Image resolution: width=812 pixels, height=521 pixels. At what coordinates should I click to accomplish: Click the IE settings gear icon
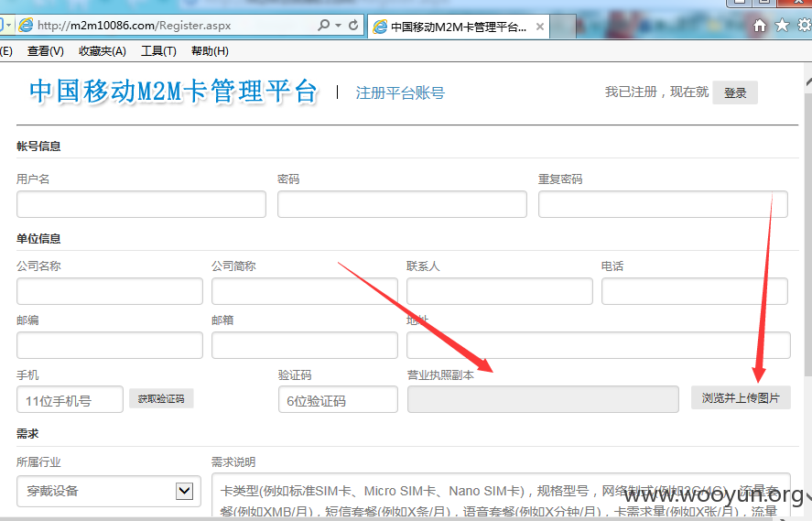pyautogui.click(x=805, y=25)
